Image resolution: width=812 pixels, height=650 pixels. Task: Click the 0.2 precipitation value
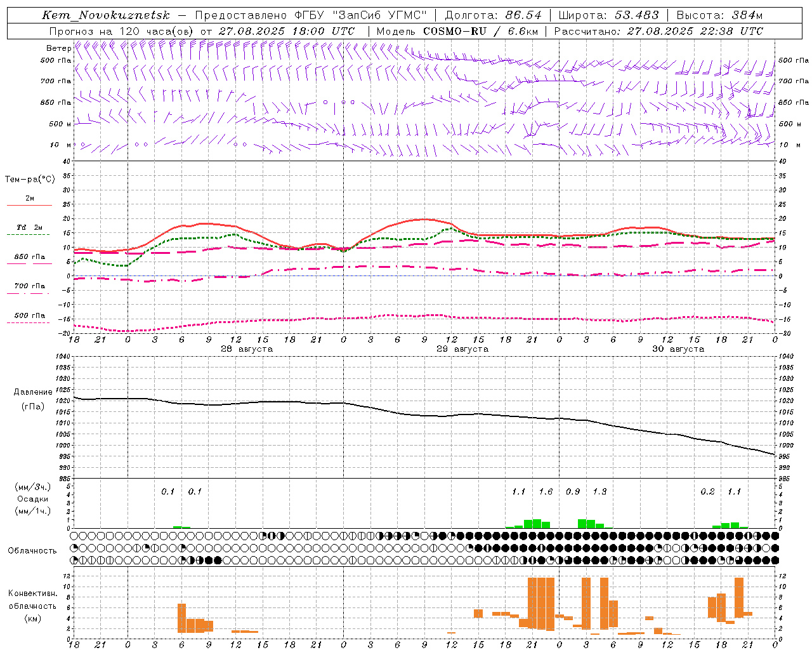[x=707, y=492]
